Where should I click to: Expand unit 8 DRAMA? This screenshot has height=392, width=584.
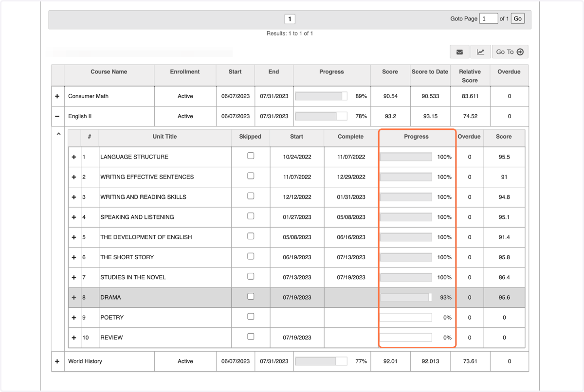point(74,298)
